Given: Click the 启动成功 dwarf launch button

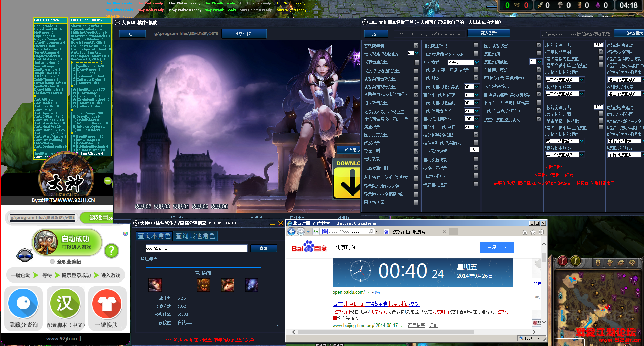Looking at the screenshot, I should tap(67, 243).
